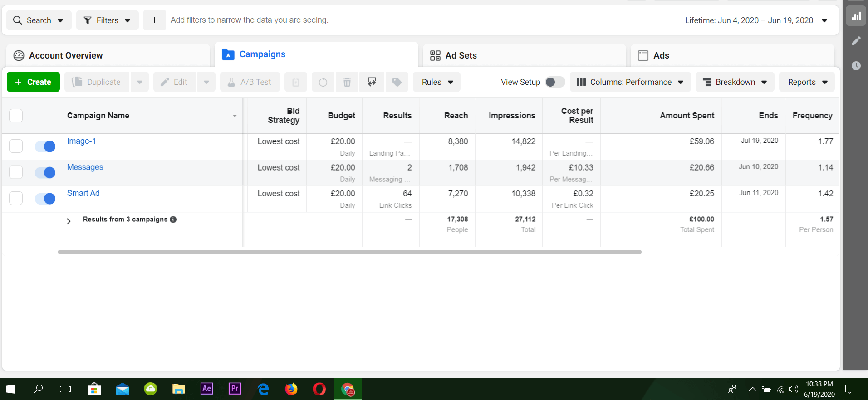Open the clock history icon in sidebar
Image resolution: width=868 pixels, height=400 pixels.
pyautogui.click(x=856, y=66)
